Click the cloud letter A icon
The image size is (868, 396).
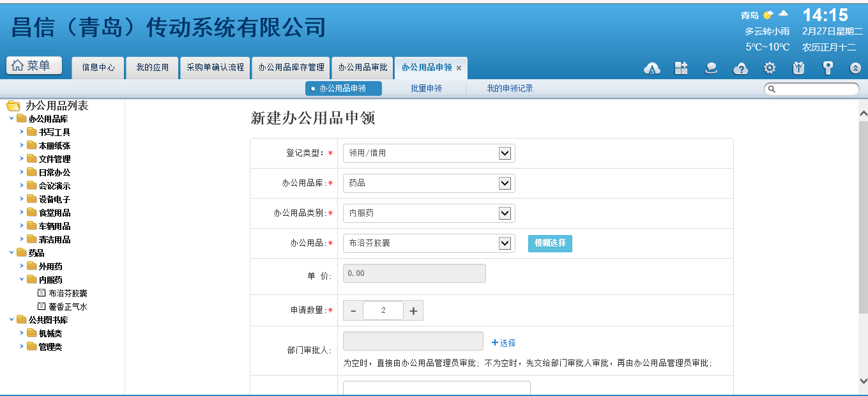[651, 68]
